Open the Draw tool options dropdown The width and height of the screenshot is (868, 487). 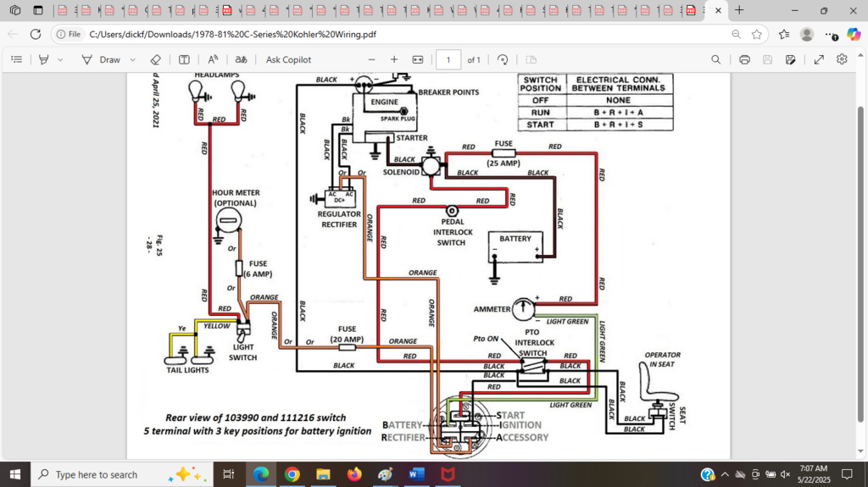click(x=133, y=60)
